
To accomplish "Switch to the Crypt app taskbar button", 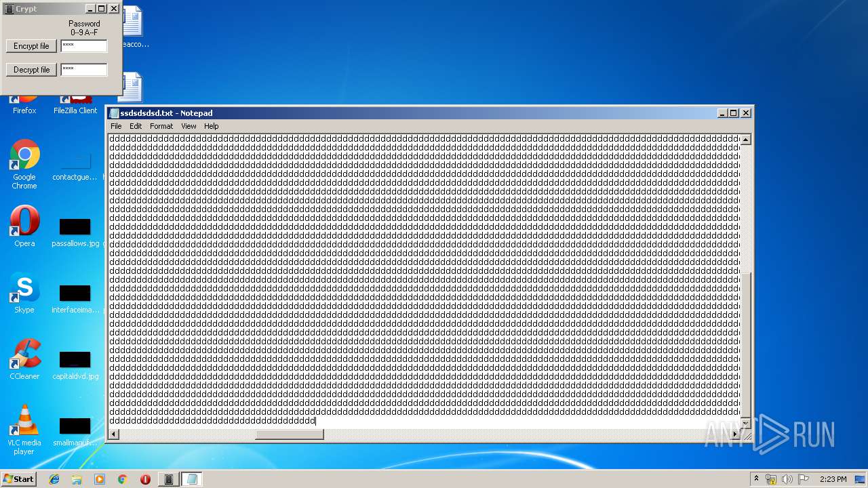I will point(169,479).
